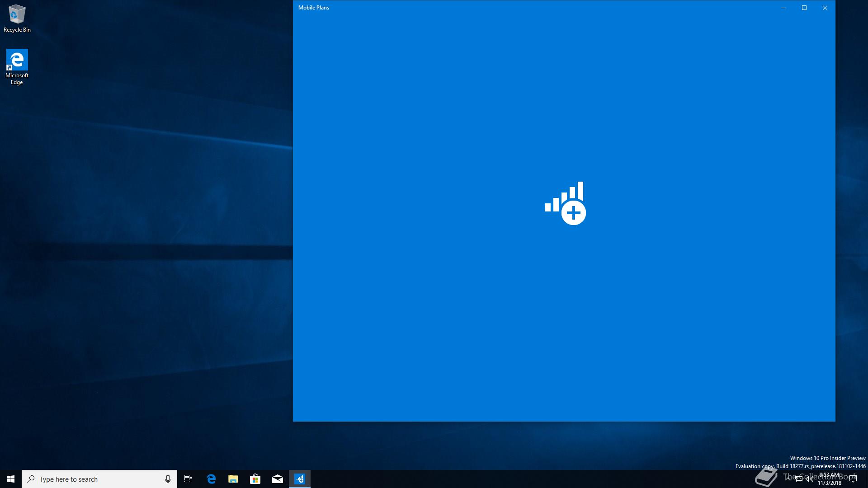Click the Show Desktop sliver at taskbar end

pos(866,479)
